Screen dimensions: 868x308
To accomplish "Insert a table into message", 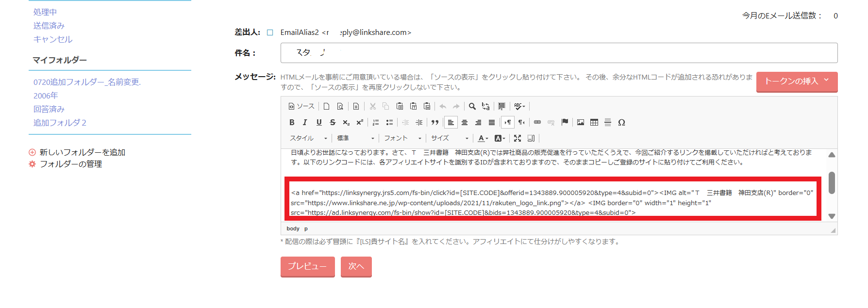I will (x=594, y=122).
